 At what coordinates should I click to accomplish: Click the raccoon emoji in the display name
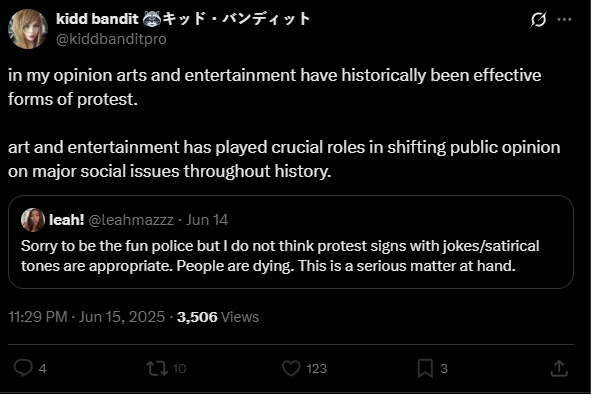(x=152, y=18)
